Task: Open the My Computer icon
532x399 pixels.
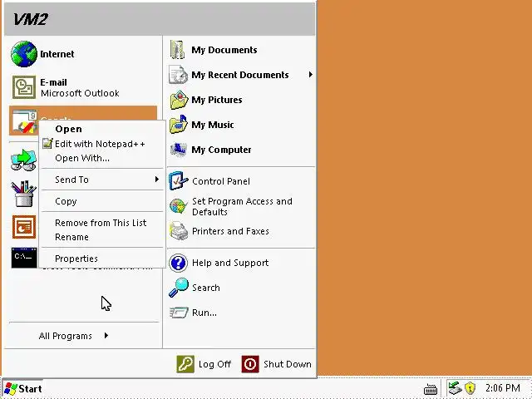Action: click(x=179, y=150)
